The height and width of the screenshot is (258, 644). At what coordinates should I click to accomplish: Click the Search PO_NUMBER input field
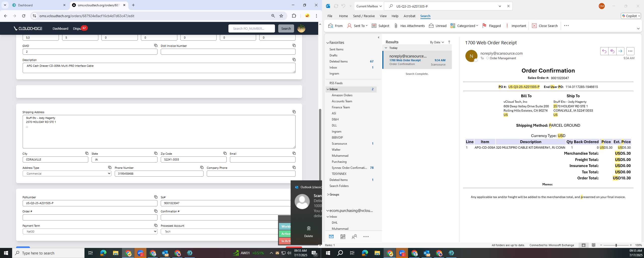pos(252,28)
